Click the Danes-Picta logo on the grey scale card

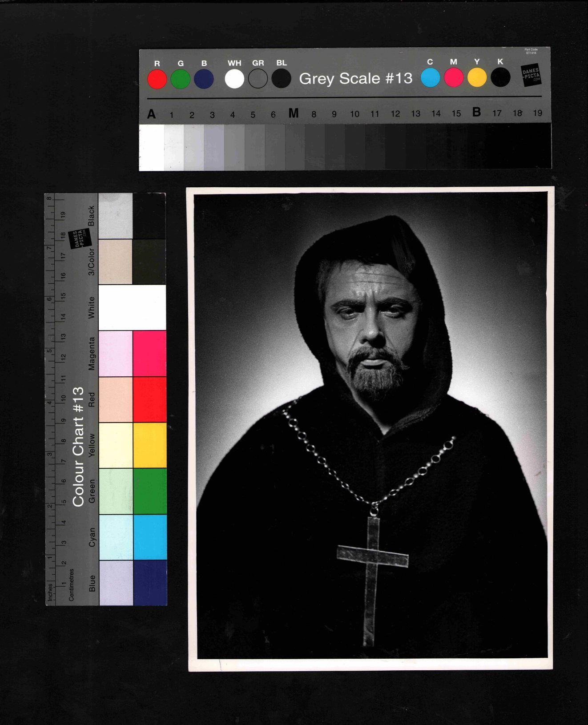coord(531,75)
